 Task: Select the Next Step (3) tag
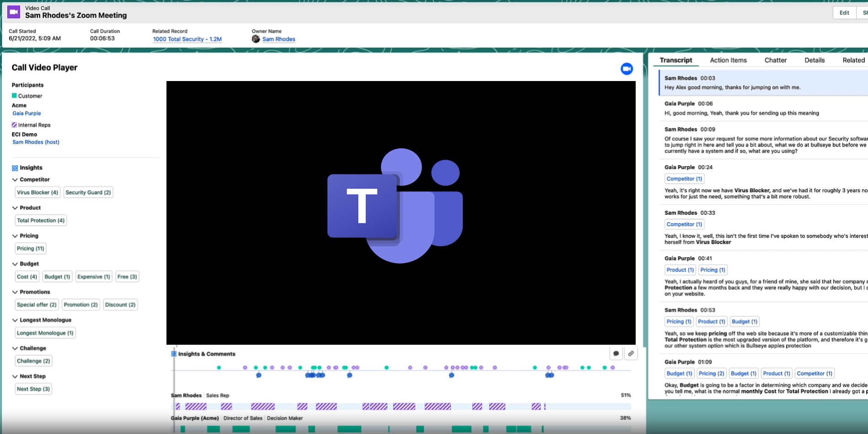click(x=33, y=389)
